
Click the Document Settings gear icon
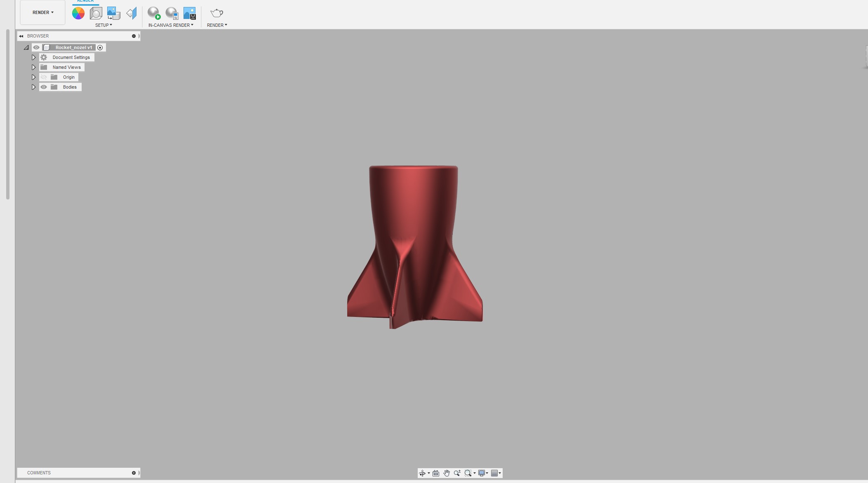(44, 57)
